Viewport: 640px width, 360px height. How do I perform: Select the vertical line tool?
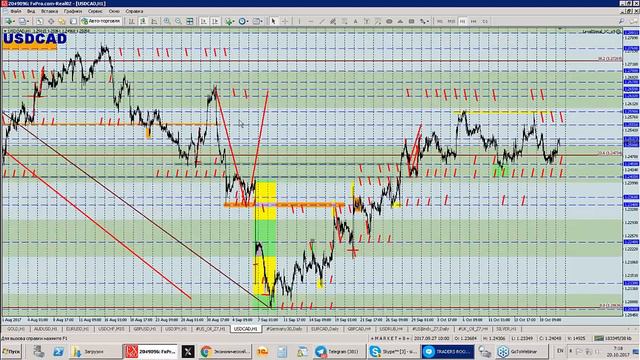click(x=299, y=21)
